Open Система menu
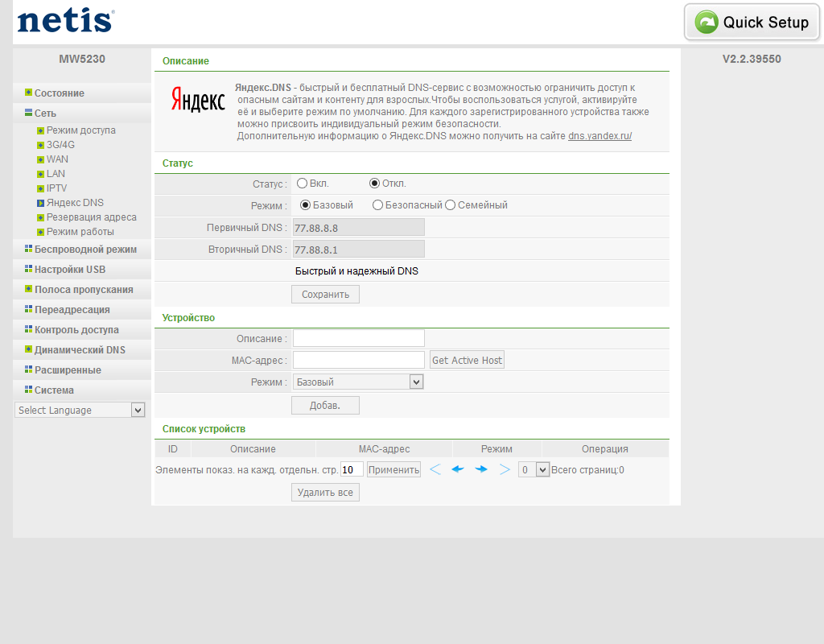The width and height of the screenshot is (824, 644). coord(54,390)
